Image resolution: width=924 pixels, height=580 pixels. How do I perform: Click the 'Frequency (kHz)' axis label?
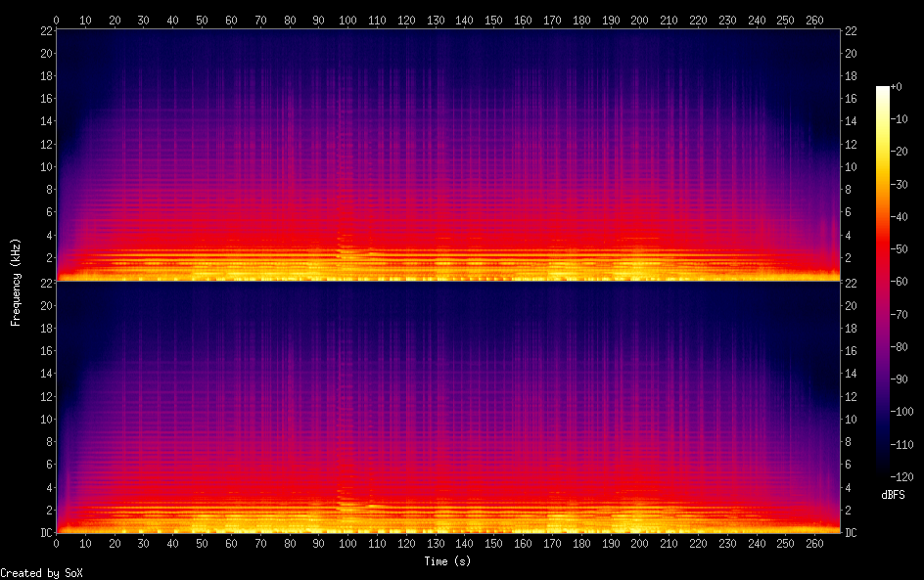tap(16, 282)
